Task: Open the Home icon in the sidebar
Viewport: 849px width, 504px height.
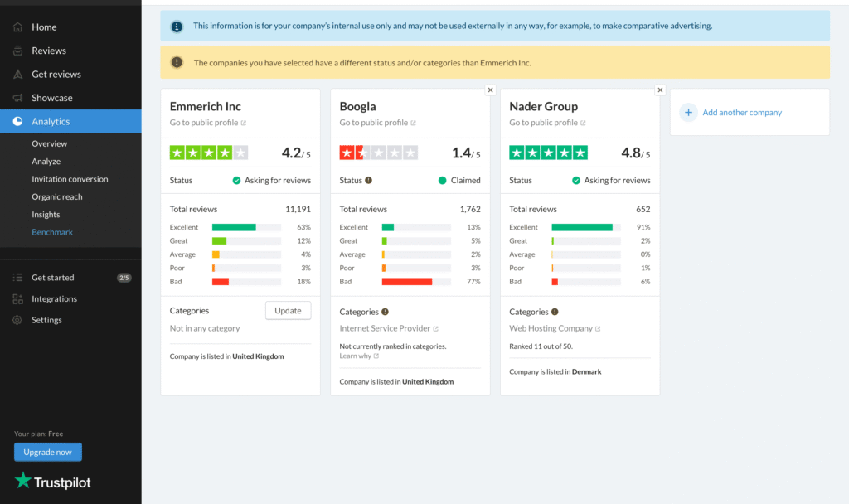Action: [x=17, y=27]
